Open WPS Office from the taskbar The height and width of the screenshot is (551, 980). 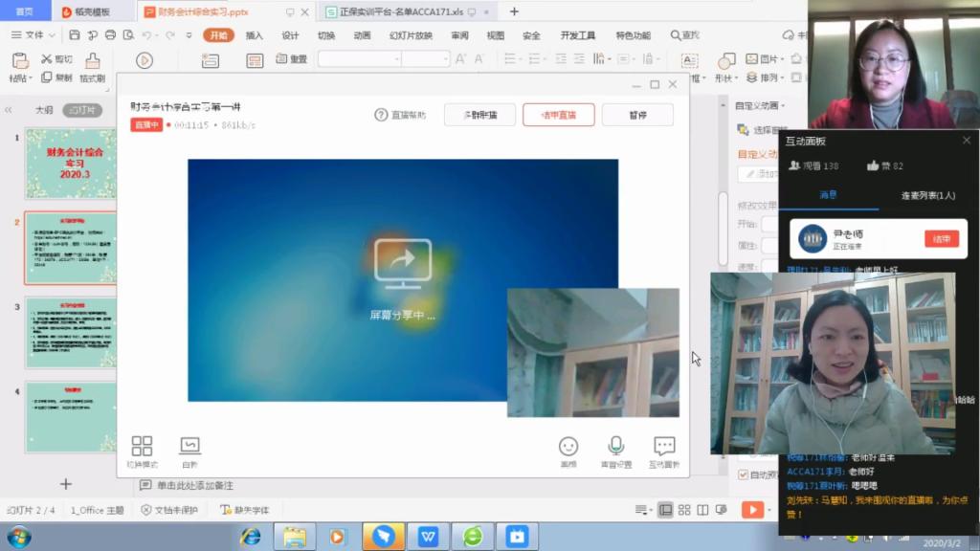point(427,536)
